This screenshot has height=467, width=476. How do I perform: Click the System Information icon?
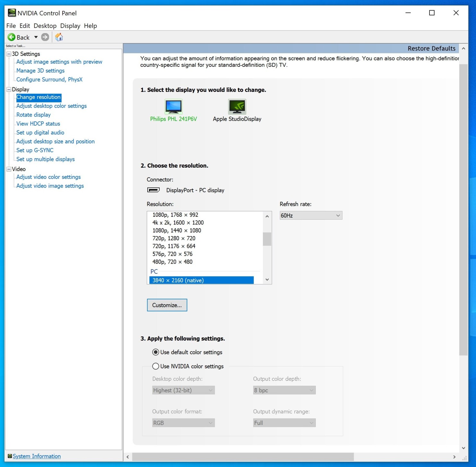(10, 456)
